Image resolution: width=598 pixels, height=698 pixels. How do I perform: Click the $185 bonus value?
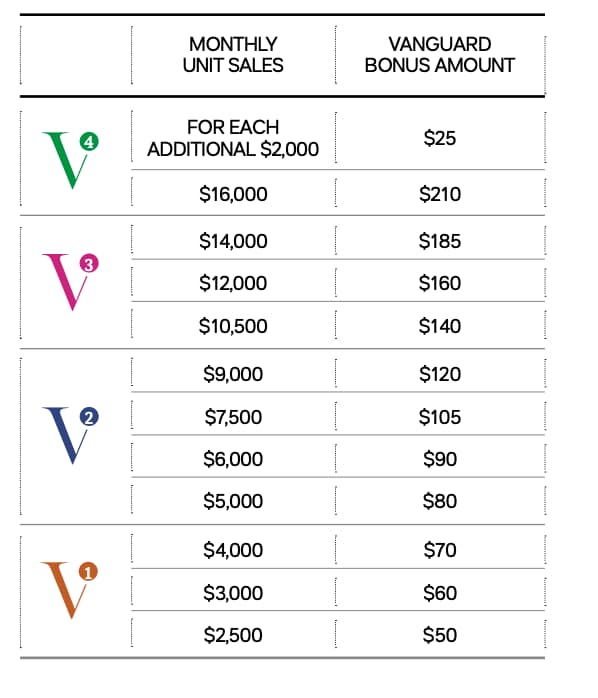(x=440, y=241)
